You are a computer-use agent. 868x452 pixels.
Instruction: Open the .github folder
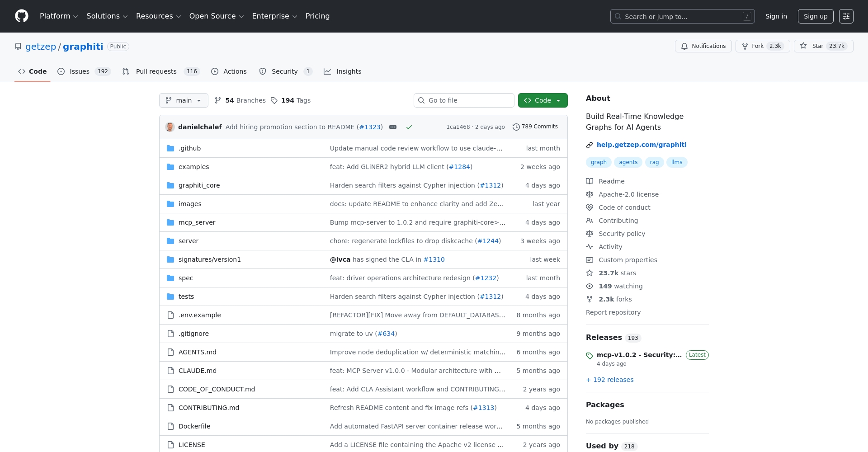[189, 148]
